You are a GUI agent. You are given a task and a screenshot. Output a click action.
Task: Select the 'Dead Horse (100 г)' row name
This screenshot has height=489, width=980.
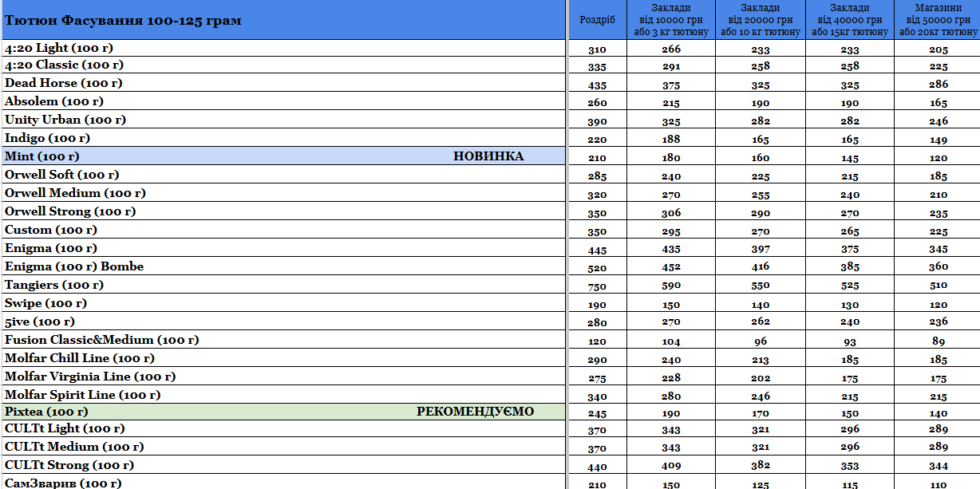click(64, 83)
